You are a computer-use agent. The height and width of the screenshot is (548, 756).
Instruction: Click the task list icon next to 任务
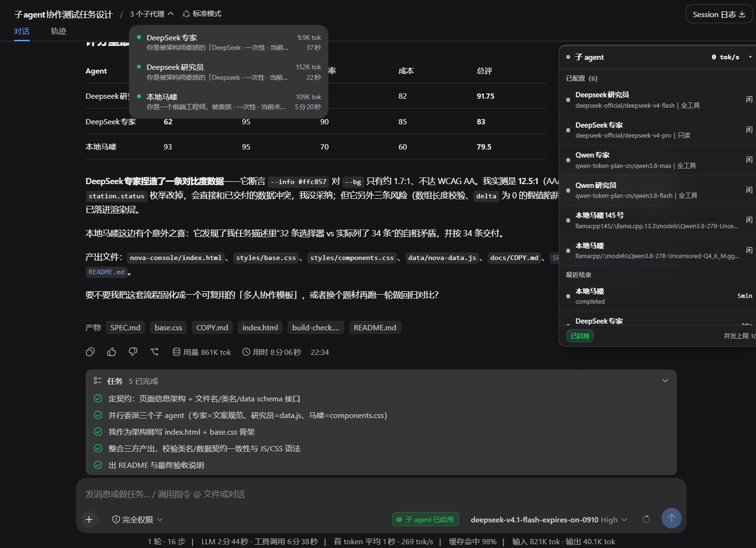98,381
